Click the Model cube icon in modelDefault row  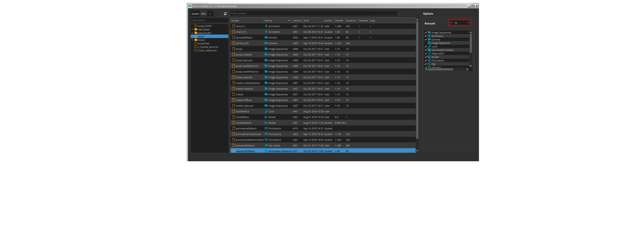pyautogui.click(x=266, y=123)
